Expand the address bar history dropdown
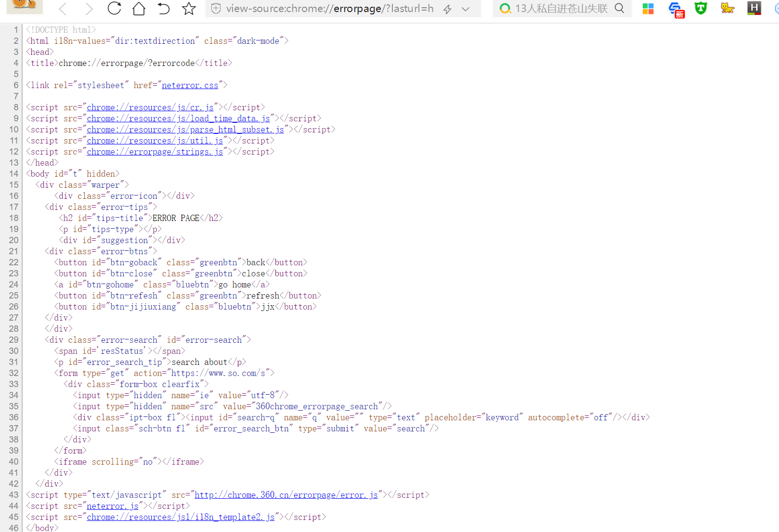 point(466,9)
